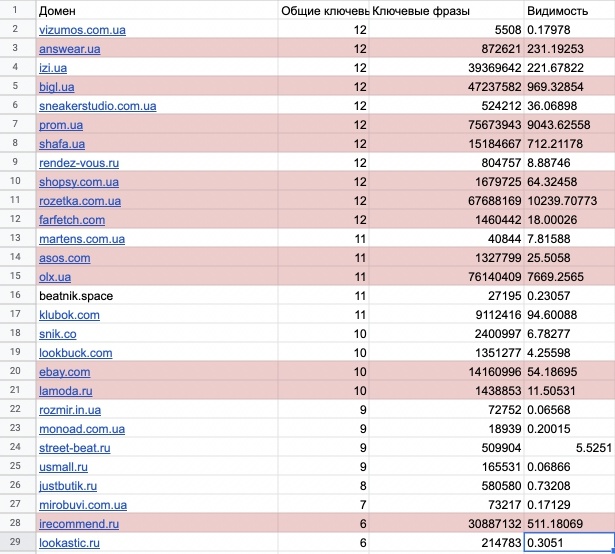Click visibility value 7669.2565
The width and height of the screenshot is (615, 554).
point(570,277)
